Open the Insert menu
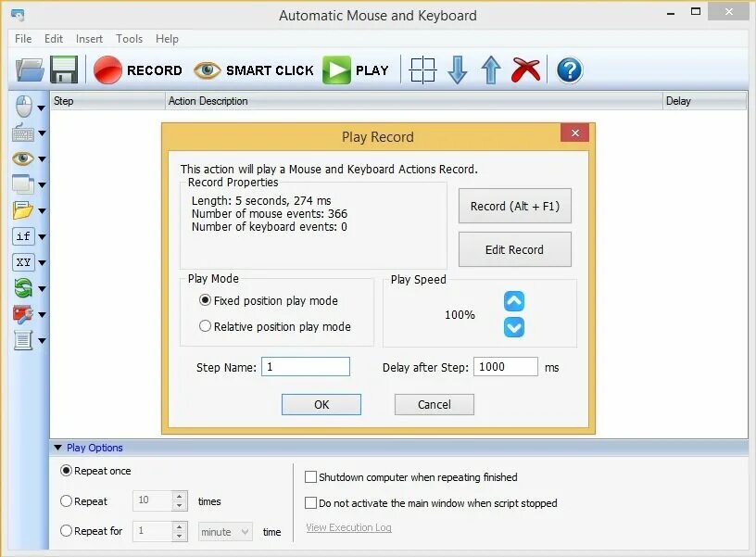Screen dimensions: 756x557 [x=89, y=39]
